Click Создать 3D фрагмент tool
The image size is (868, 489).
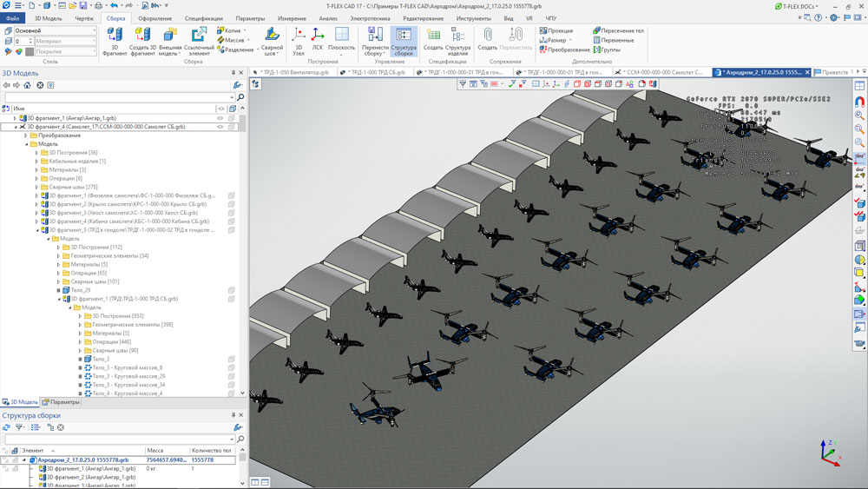coord(143,41)
